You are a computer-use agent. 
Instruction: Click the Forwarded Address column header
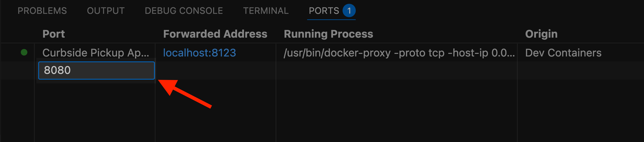(x=215, y=34)
